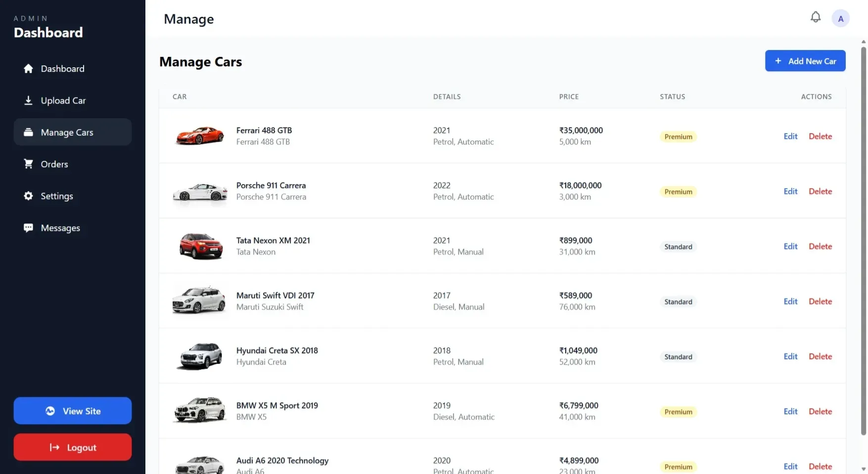Click the Premium badge on Audi A6 row
868x474 pixels.
(678, 467)
